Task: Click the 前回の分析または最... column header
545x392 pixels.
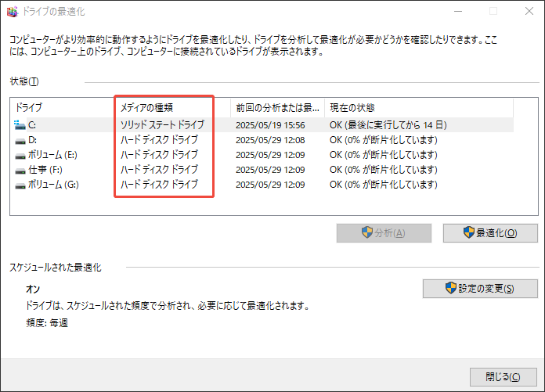Action: click(277, 108)
